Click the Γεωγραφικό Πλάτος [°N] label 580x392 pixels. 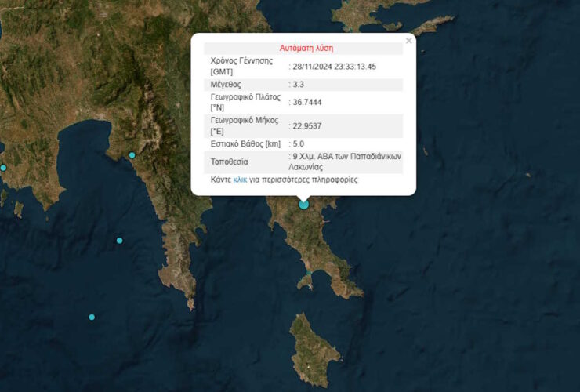pyautogui.click(x=245, y=103)
